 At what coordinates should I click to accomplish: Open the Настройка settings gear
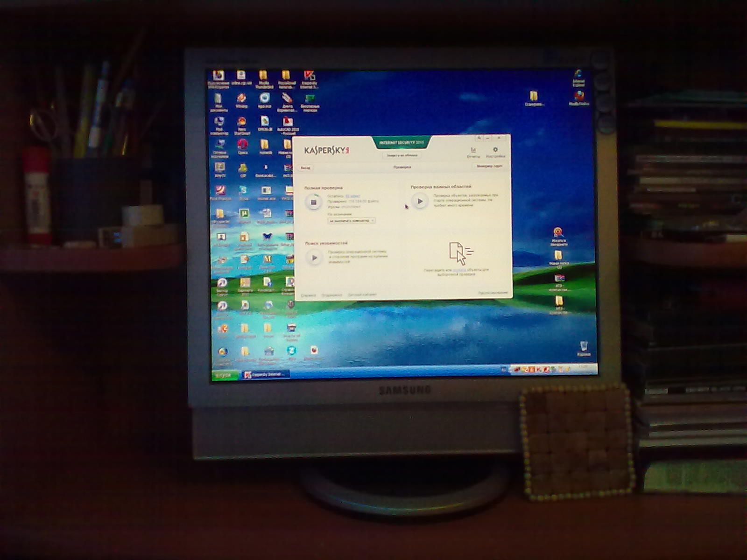495,152
